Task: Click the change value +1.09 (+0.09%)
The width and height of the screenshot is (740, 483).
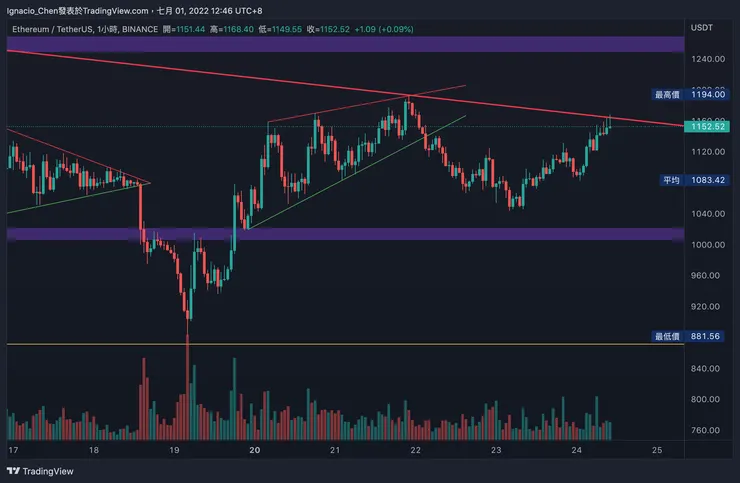Action: pos(384,29)
